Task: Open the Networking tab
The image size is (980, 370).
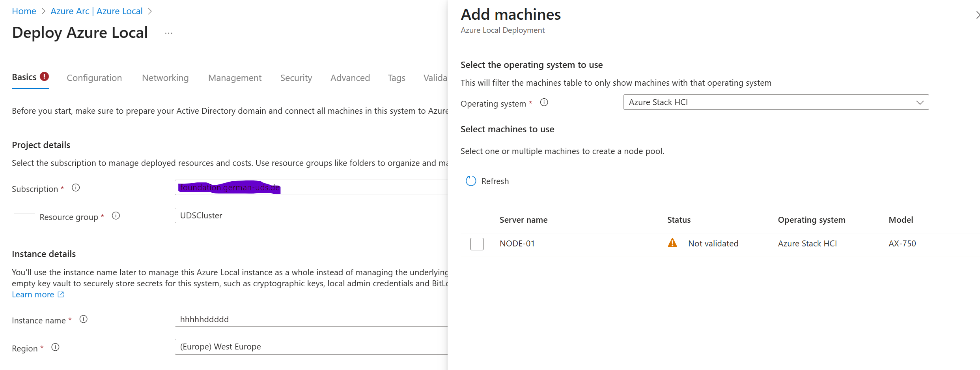Action: (x=165, y=78)
